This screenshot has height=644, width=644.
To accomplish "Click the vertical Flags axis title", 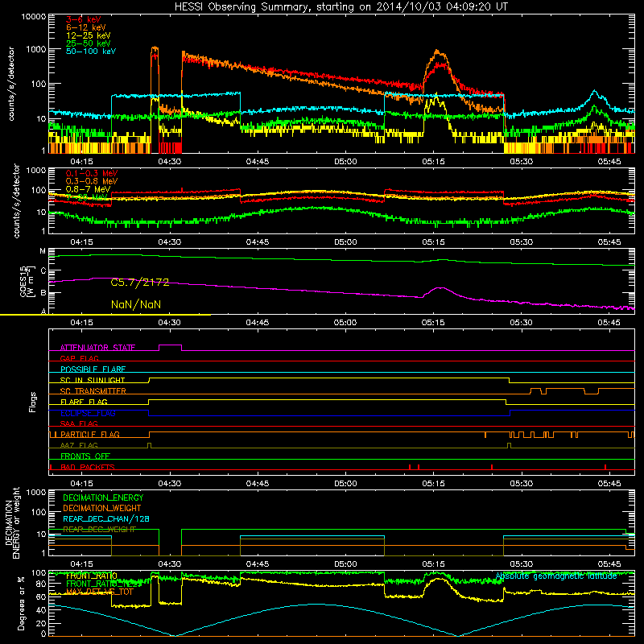I will pos(32,402).
